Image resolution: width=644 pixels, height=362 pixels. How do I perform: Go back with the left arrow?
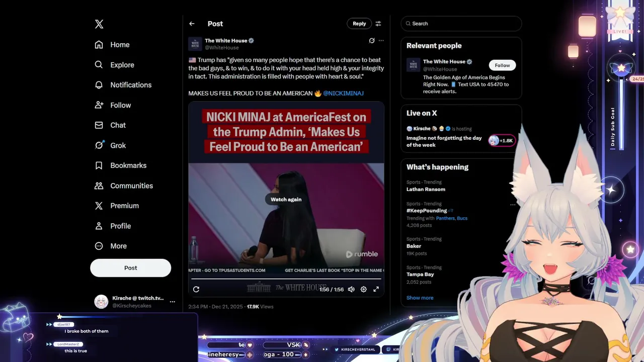click(192, 24)
